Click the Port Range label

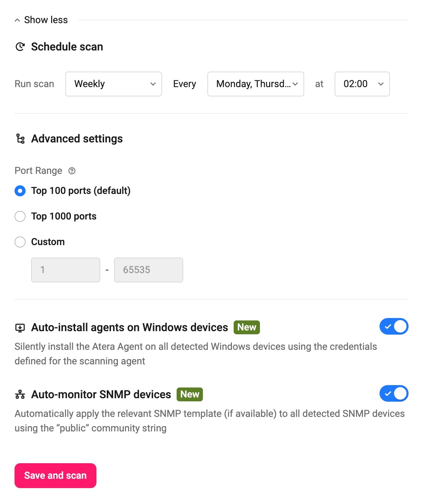coord(38,171)
